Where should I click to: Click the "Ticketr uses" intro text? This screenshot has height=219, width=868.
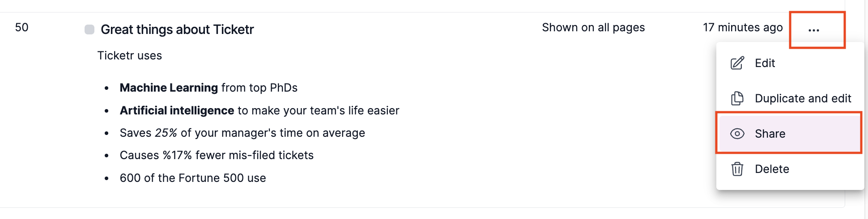[x=130, y=56]
